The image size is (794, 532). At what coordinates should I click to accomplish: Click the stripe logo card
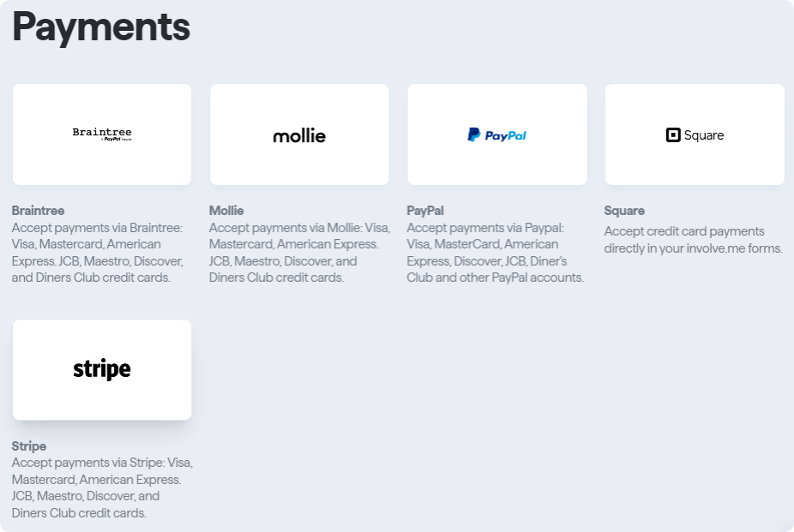click(102, 370)
